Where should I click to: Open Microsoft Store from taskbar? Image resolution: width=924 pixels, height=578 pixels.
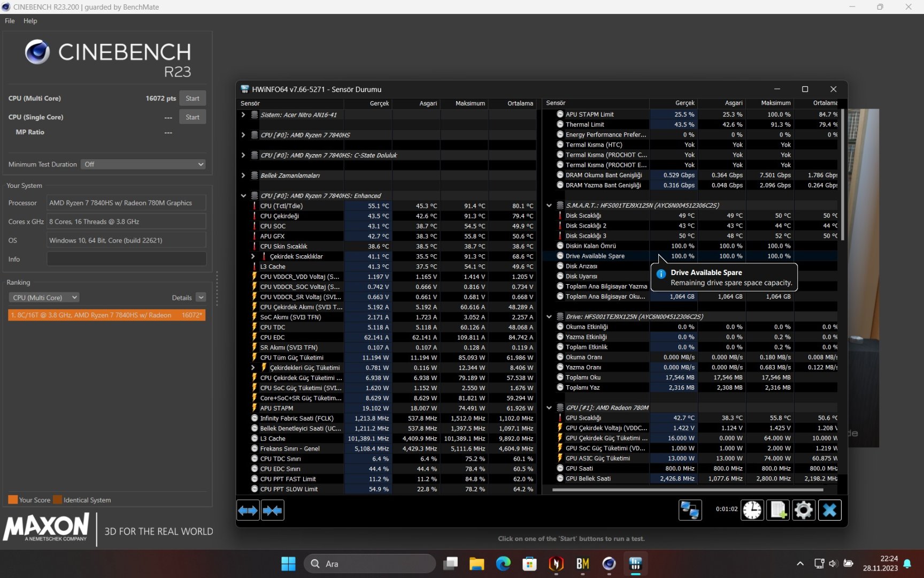point(529,564)
